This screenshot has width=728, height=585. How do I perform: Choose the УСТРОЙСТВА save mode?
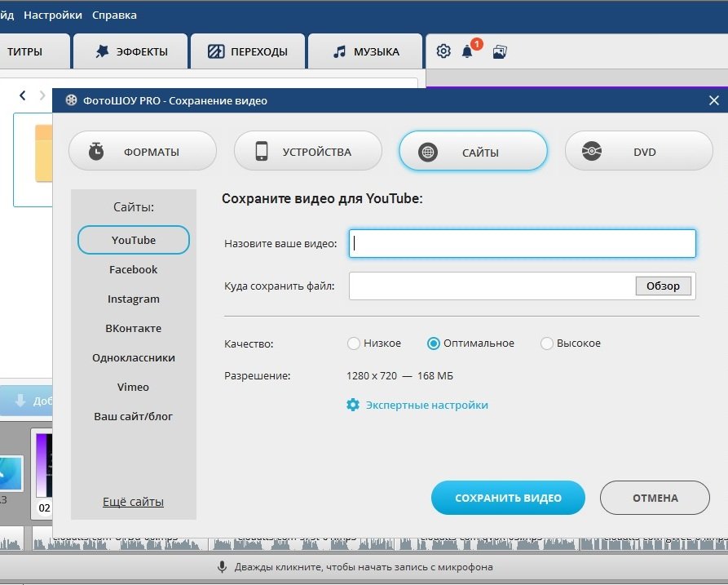pyautogui.click(x=308, y=151)
